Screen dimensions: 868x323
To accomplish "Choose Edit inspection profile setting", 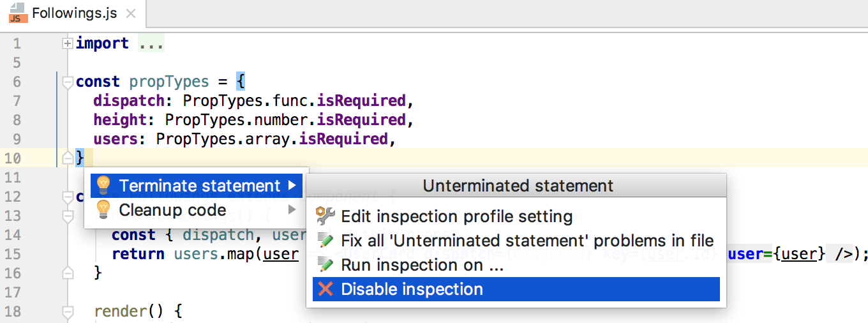I will (456, 216).
